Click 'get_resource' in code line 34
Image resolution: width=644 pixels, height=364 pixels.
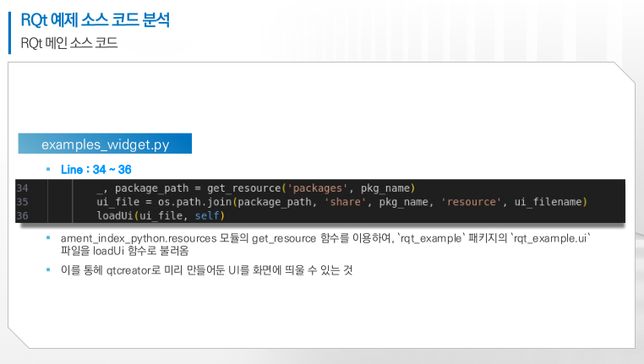pos(244,188)
